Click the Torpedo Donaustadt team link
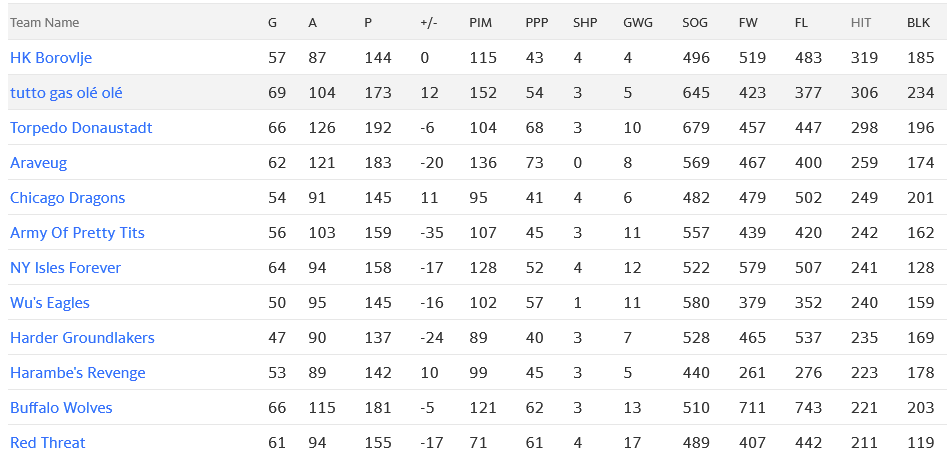The height and width of the screenshot is (463, 947). [81, 128]
